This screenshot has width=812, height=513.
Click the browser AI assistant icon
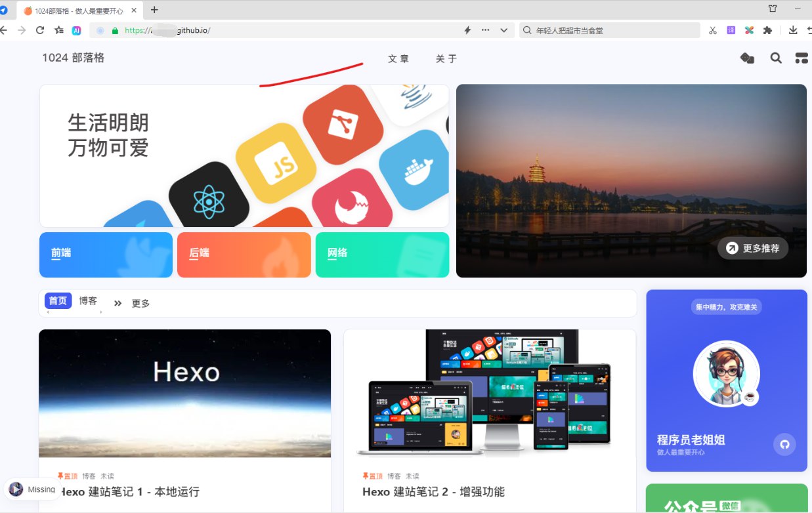(76, 30)
